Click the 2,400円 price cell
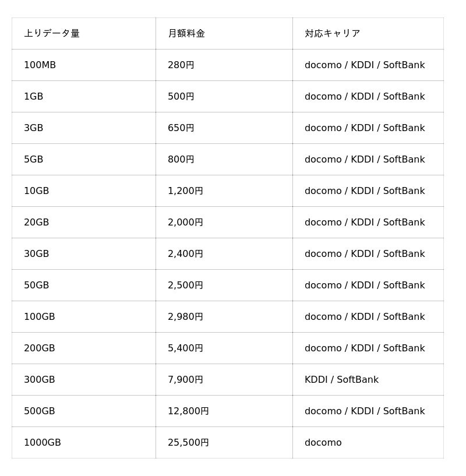466x476 pixels. pos(224,254)
